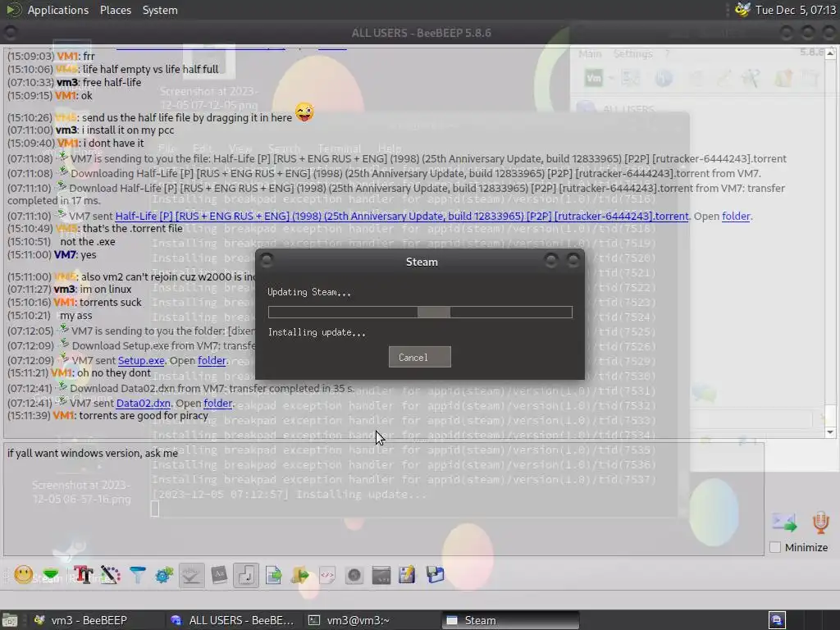Screen dimensions: 840x630
Task: Open the System menu
Action: click(x=160, y=10)
